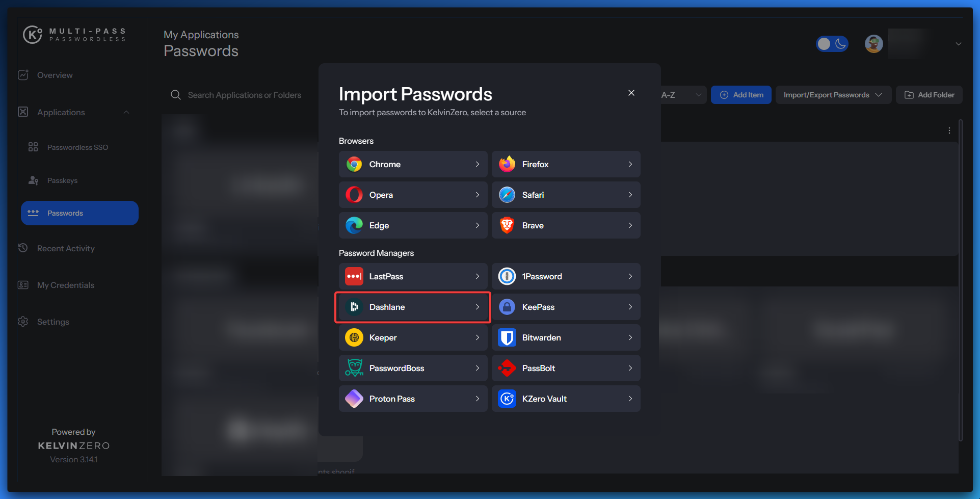Click the Opera icon in Browsers

point(354,195)
